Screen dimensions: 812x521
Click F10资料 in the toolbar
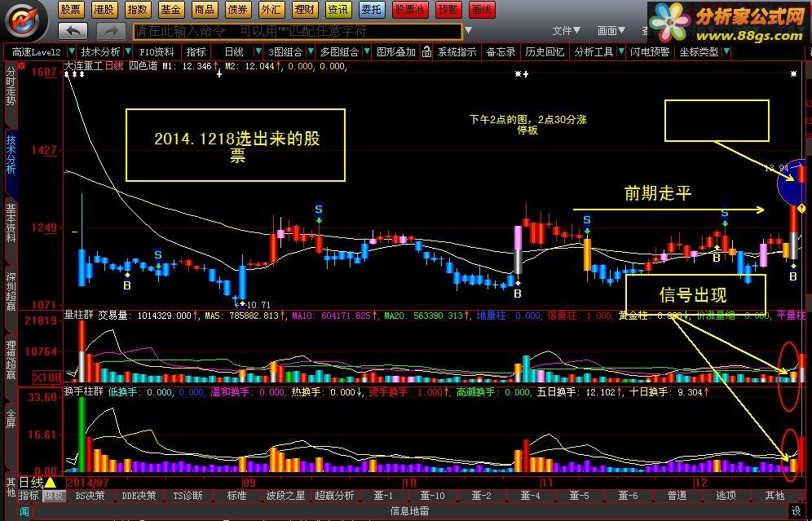click(157, 52)
